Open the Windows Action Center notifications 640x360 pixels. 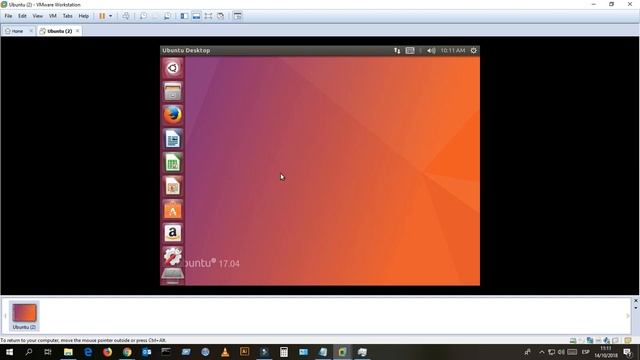tap(628, 352)
